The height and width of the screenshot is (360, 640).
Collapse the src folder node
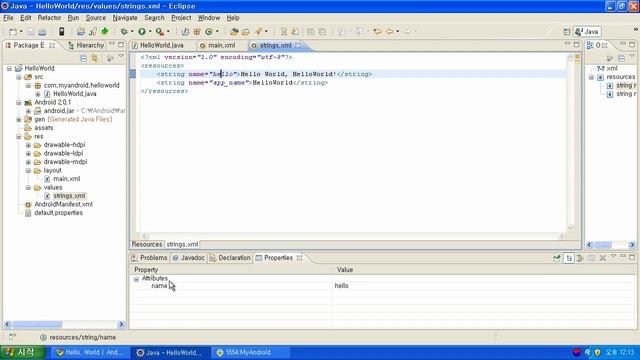click(19, 77)
